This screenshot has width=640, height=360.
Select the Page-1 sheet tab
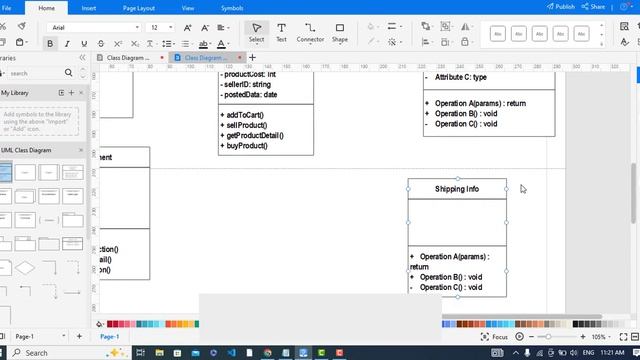[x=110, y=336]
